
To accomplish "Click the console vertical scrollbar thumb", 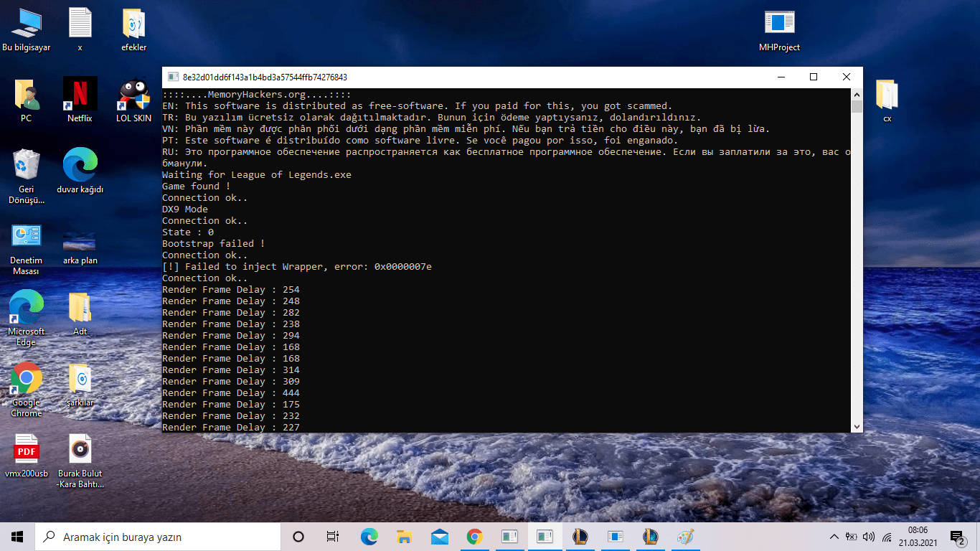I will click(x=857, y=106).
